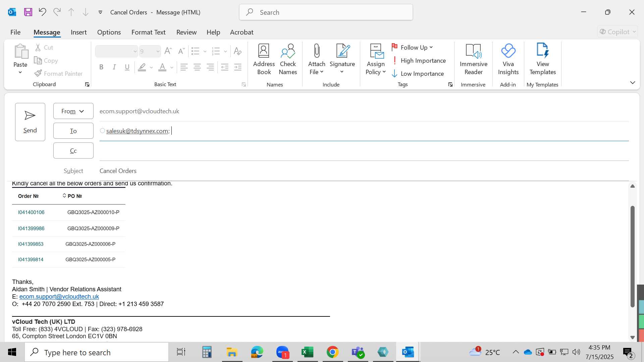Increase indent icon
This screenshot has height=362, width=644.
[238, 67]
